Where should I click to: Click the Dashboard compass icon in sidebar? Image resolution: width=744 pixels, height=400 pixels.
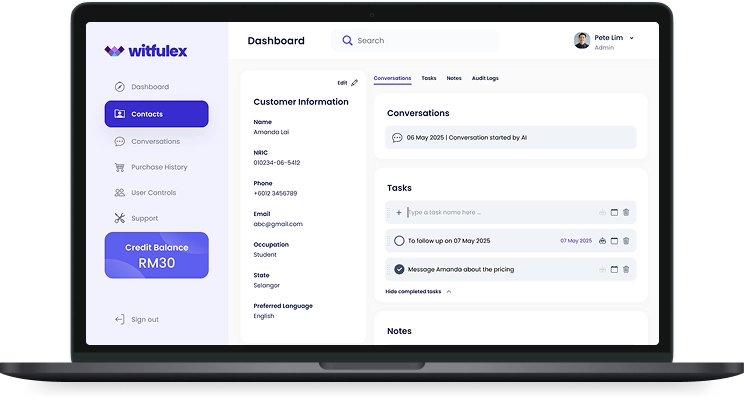pyautogui.click(x=120, y=87)
